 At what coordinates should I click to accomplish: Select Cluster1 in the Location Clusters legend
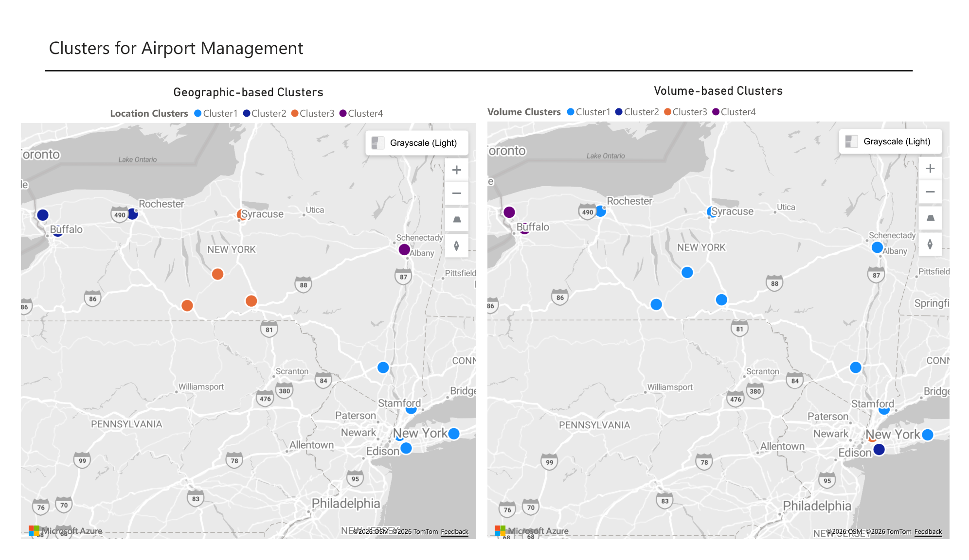pyautogui.click(x=216, y=113)
